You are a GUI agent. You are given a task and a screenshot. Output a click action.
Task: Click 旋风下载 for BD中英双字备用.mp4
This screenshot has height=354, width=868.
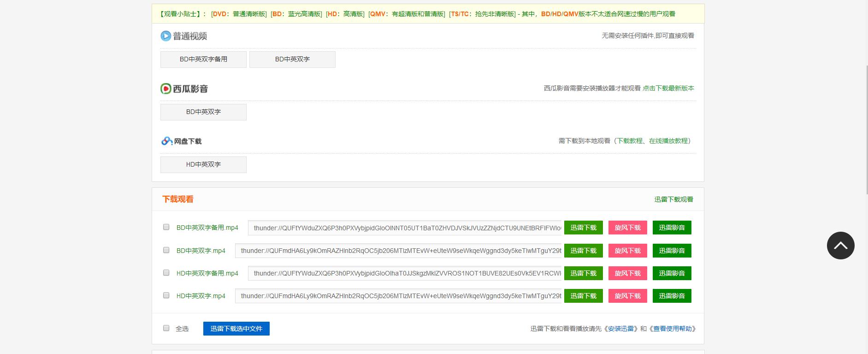click(x=627, y=228)
